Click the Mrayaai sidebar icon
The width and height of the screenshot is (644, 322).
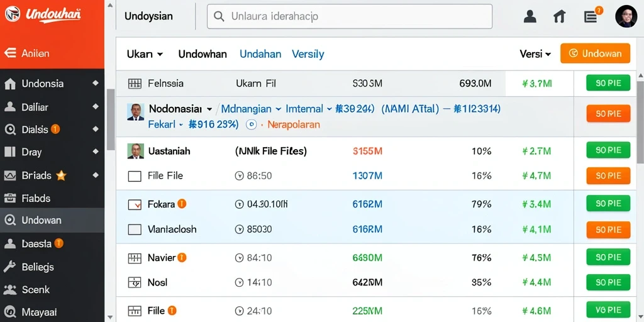[10, 312]
